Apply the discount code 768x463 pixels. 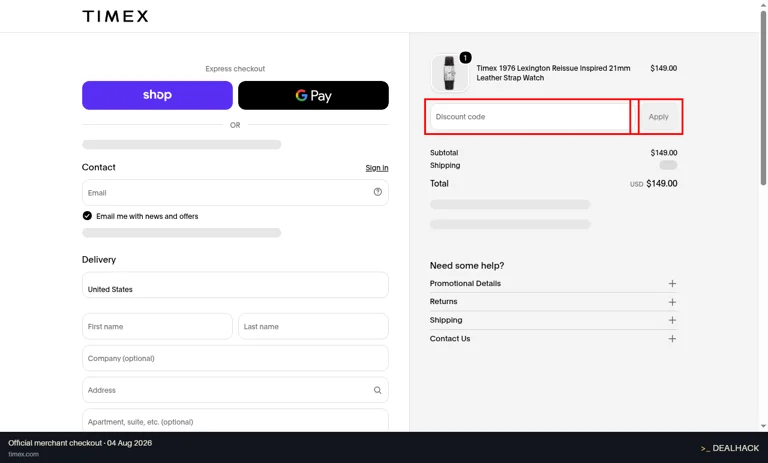659,117
